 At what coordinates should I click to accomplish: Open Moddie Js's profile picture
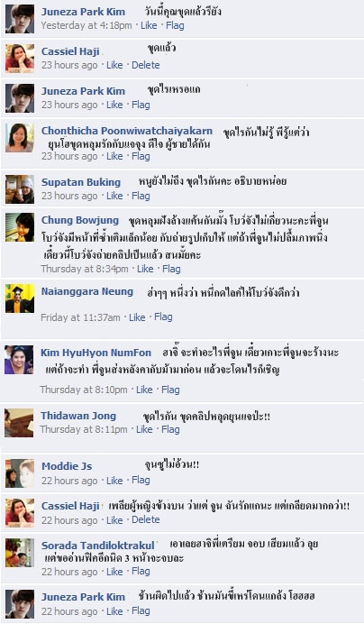point(20,473)
